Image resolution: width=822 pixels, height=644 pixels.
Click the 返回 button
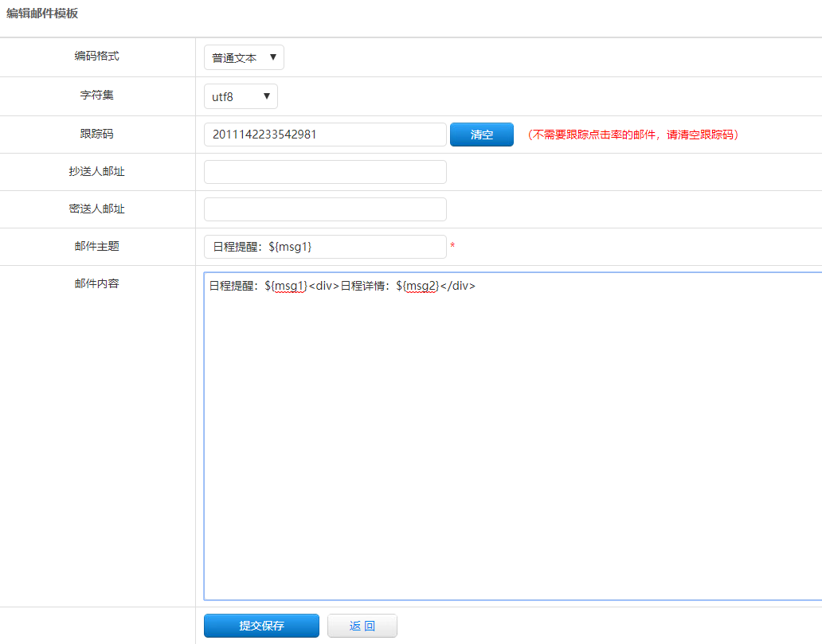[362, 626]
